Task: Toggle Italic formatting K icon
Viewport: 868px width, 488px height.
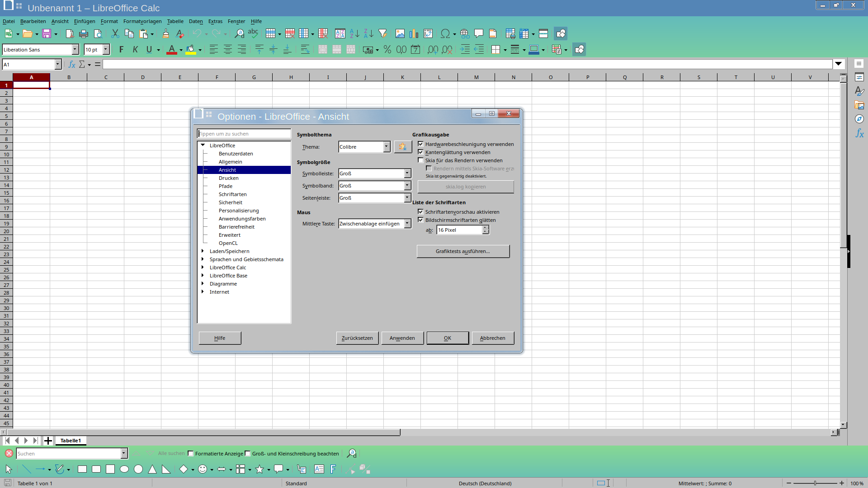Action: point(135,50)
